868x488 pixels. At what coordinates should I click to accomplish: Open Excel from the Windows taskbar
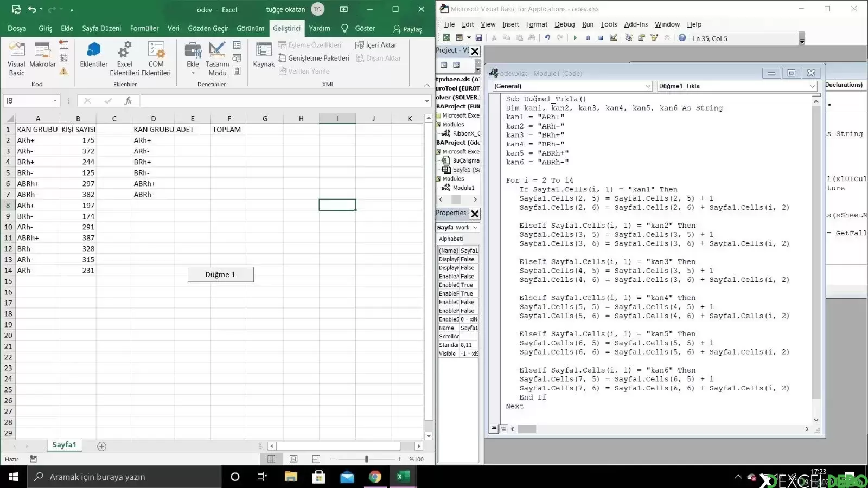[x=402, y=477]
